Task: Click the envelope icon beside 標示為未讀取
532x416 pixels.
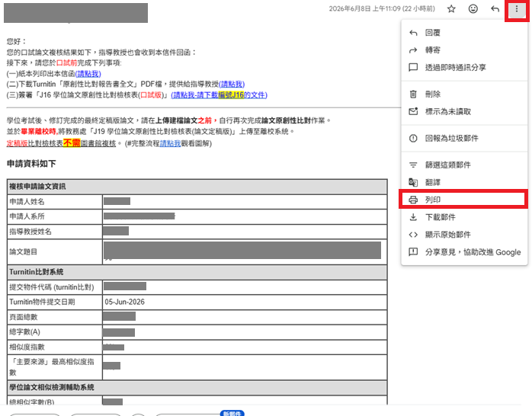Action: click(x=413, y=111)
